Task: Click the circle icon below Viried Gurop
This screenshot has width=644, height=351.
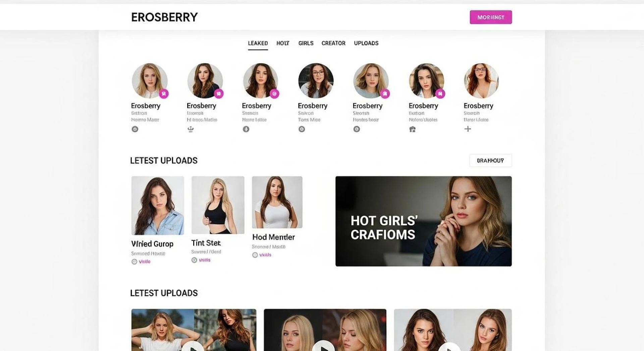Action: point(134,262)
